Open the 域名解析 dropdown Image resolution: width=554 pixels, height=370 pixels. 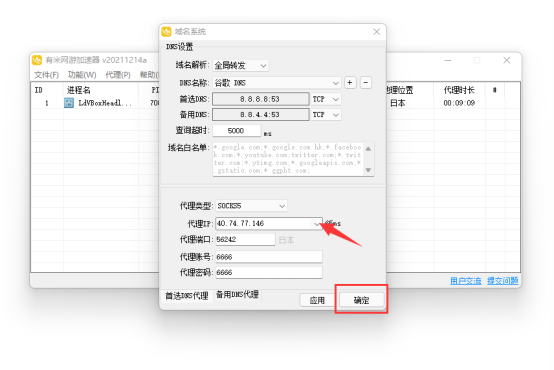pos(240,65)
